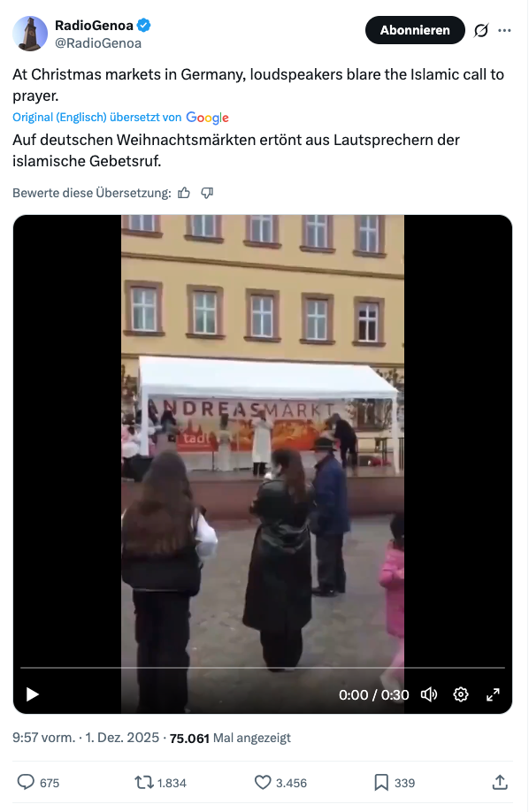Open replies via the comment bubble icon
The image size is (529, 812).
[x=26, y=782]
